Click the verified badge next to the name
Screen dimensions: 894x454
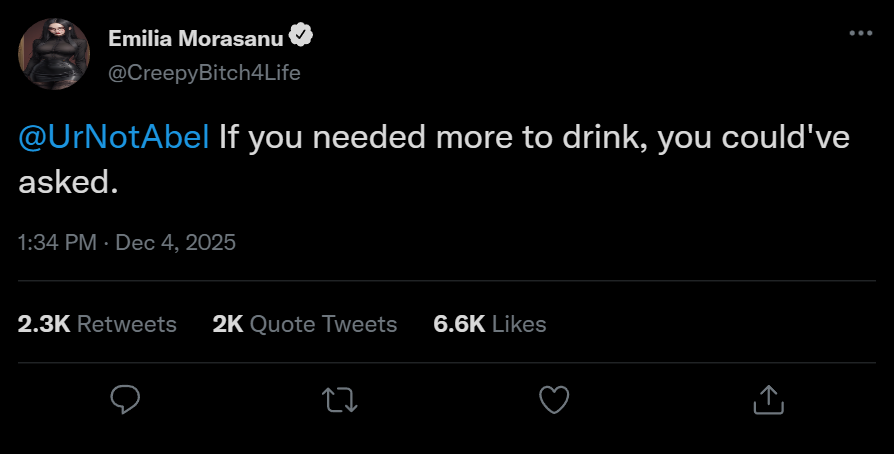[301, 37]
